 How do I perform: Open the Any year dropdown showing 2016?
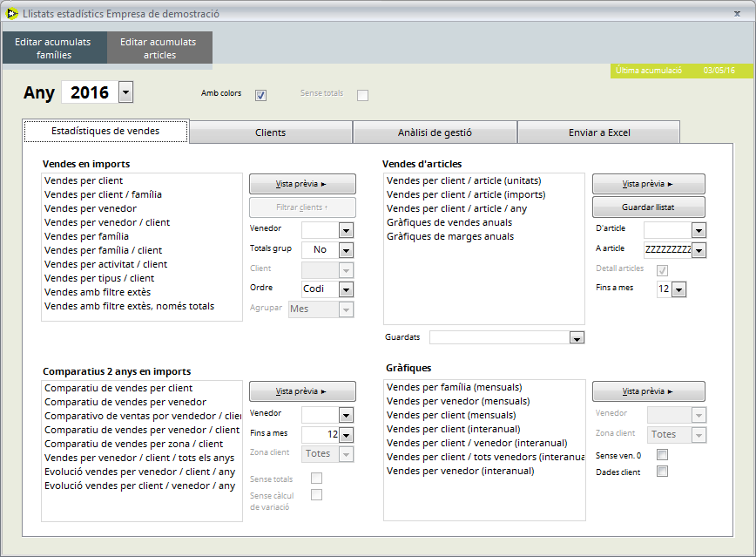coord(125,92)
